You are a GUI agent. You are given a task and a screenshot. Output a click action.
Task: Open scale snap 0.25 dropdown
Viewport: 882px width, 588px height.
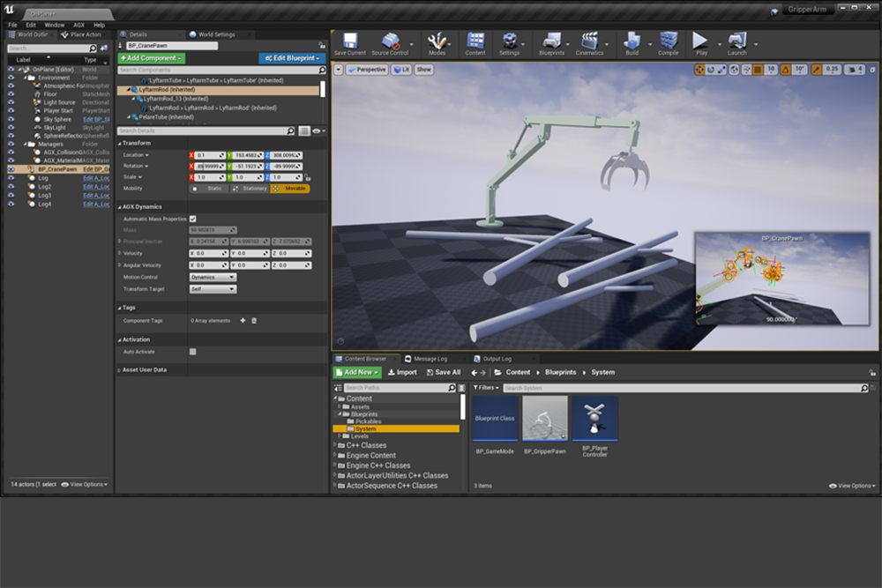[832, 70]
